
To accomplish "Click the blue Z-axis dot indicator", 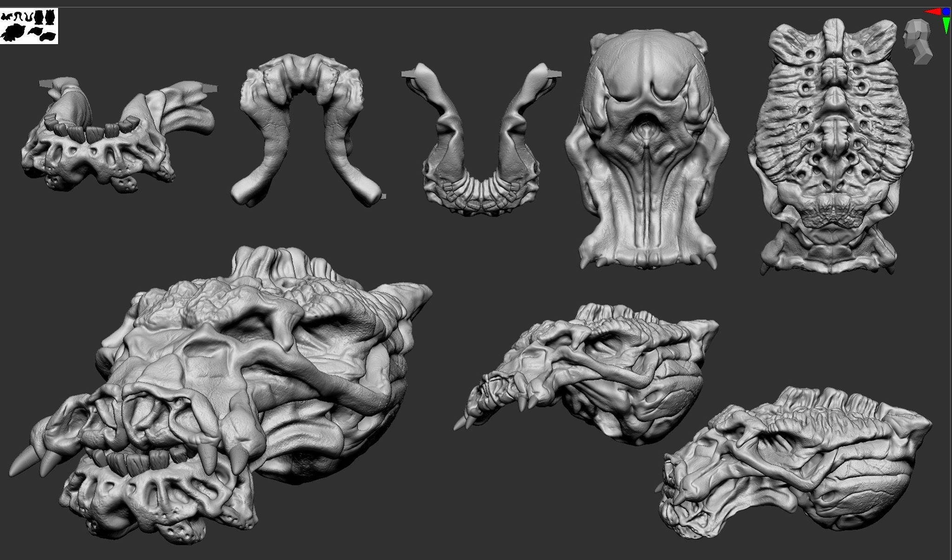I will [946, 11].
